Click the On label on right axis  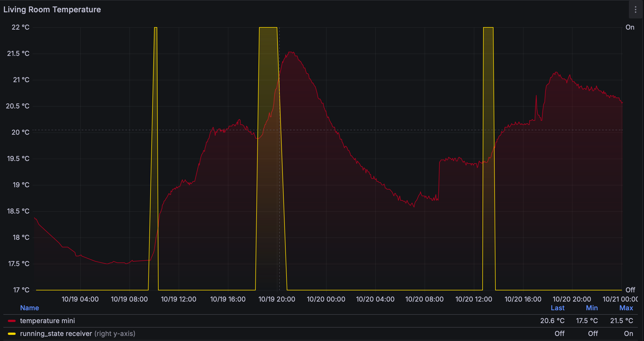coord(630,27)
